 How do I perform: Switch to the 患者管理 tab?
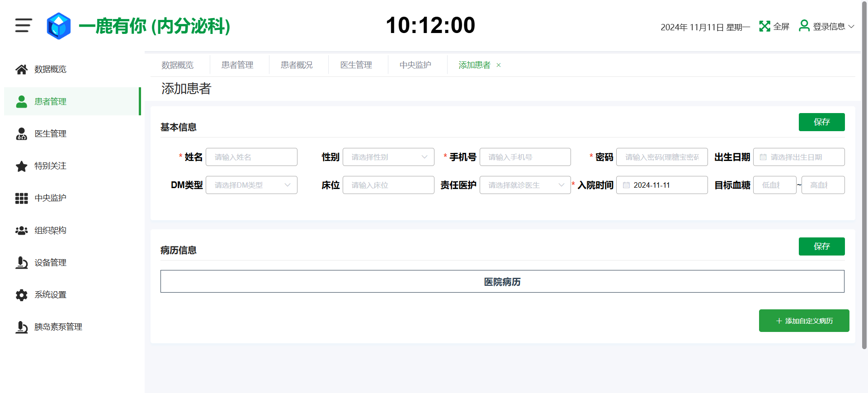[237, 65]
